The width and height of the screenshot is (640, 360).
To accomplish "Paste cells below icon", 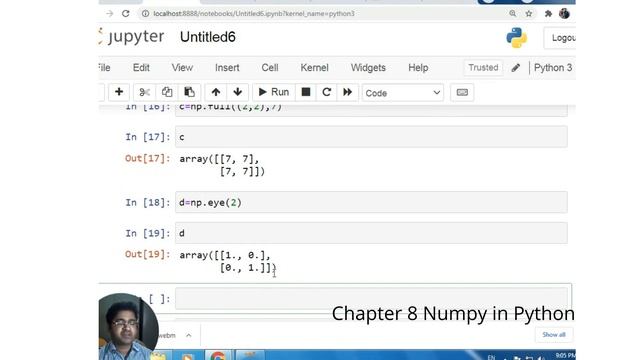I will coord(189,92).
